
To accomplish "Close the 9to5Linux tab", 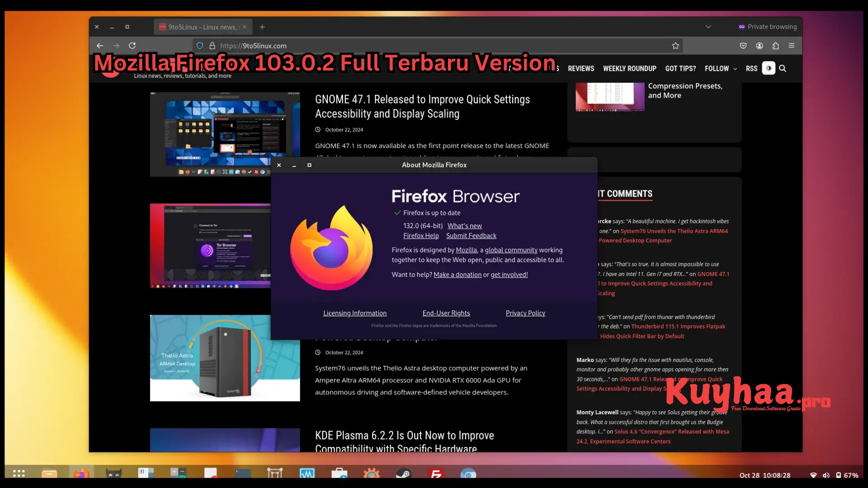I will [245, 27].
